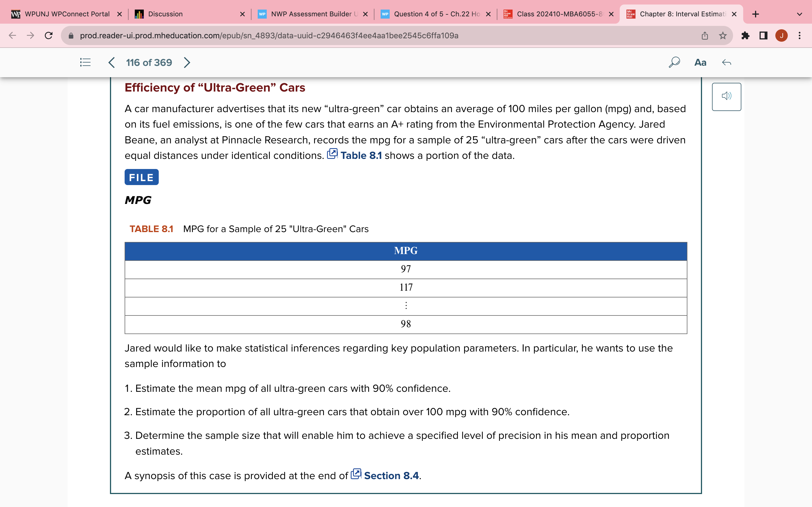Toggle the browser side panel
812x507 pixels.
763,35
